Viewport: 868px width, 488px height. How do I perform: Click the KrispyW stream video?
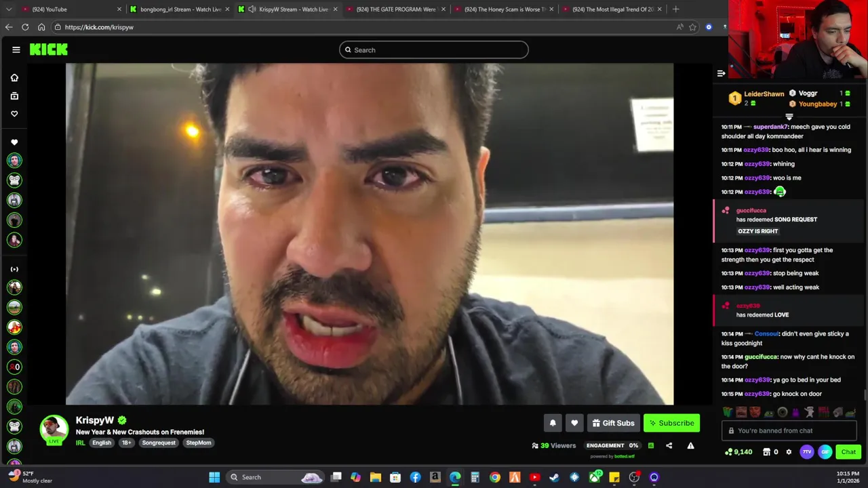point(370,234)
